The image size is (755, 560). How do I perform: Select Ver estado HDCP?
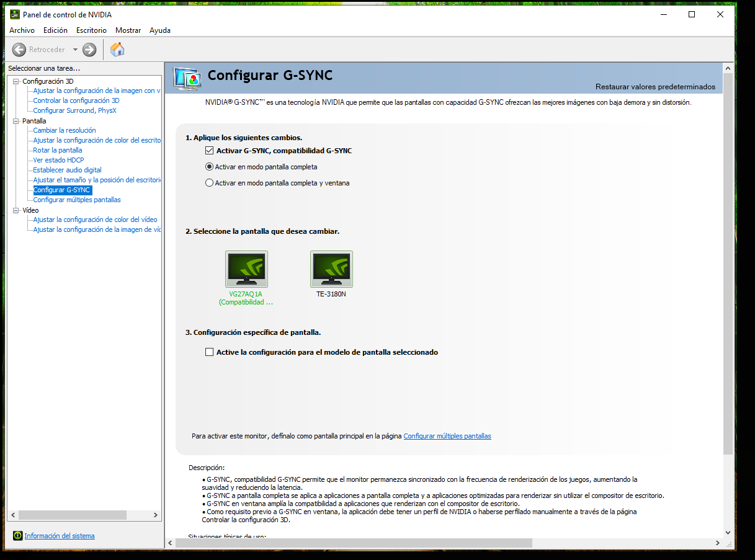coord(58,160)
